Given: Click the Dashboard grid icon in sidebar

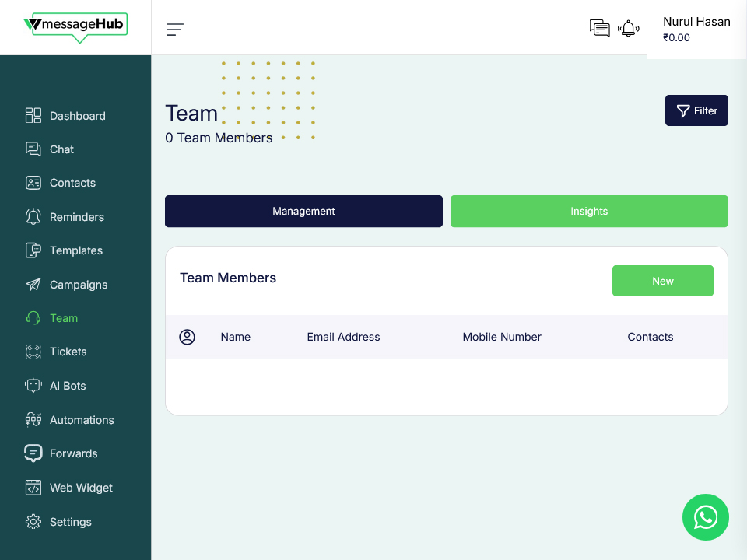Looking at the screenshot, I should [x=33, y=116].
